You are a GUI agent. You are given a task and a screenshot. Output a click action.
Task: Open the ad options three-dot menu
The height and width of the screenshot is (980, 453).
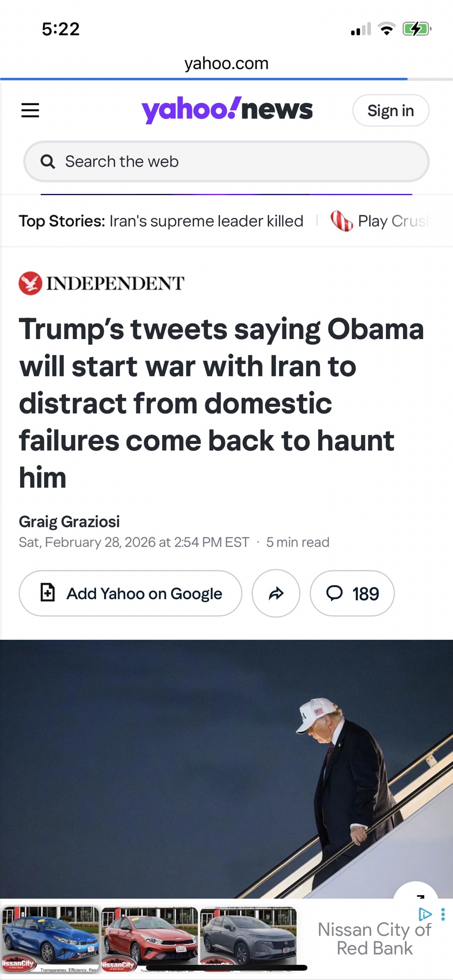point(443,914)
